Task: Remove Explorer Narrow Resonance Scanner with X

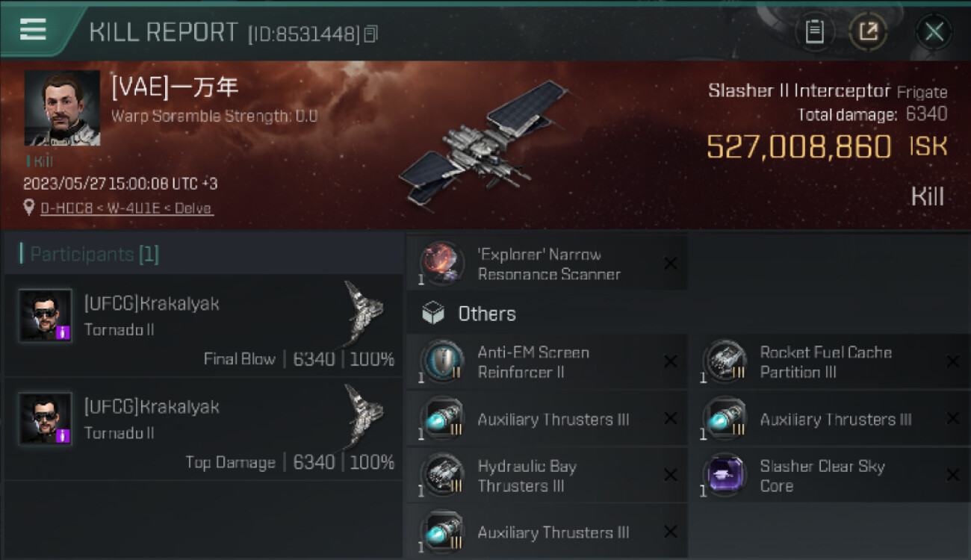Action: click(671, 264)
